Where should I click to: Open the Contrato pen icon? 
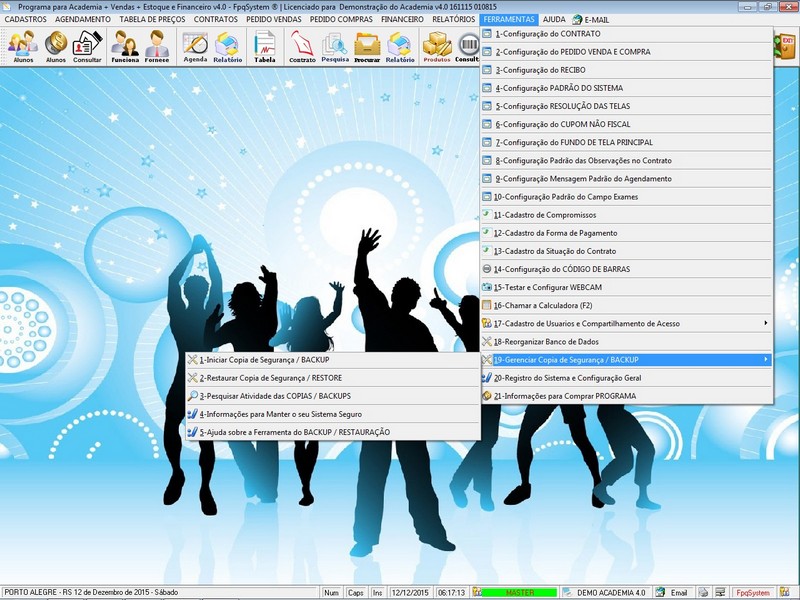click(x=302, y=46)
